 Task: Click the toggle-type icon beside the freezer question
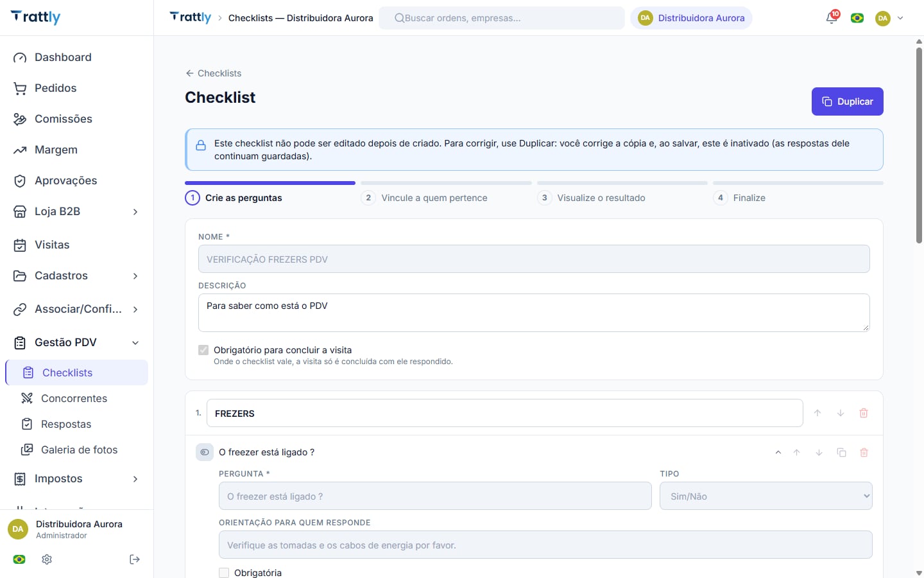coord(205,452)
